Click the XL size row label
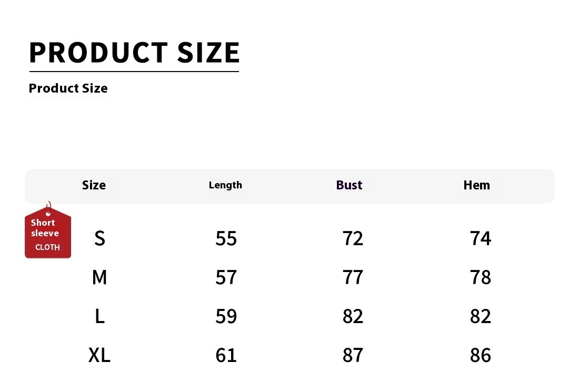 click(x=99, y=355)
